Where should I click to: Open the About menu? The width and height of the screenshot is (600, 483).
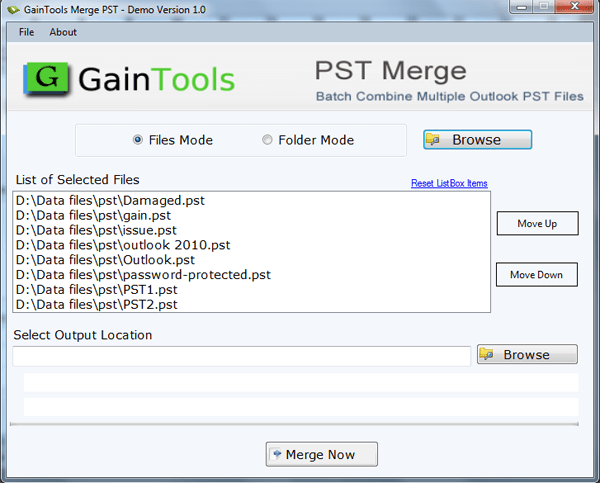point(63,32)
